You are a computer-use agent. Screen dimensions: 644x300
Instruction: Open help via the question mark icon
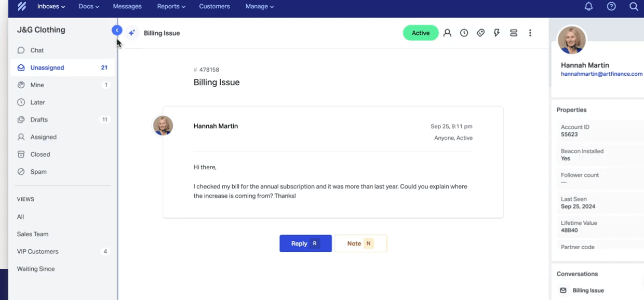(x=611, y=6)
